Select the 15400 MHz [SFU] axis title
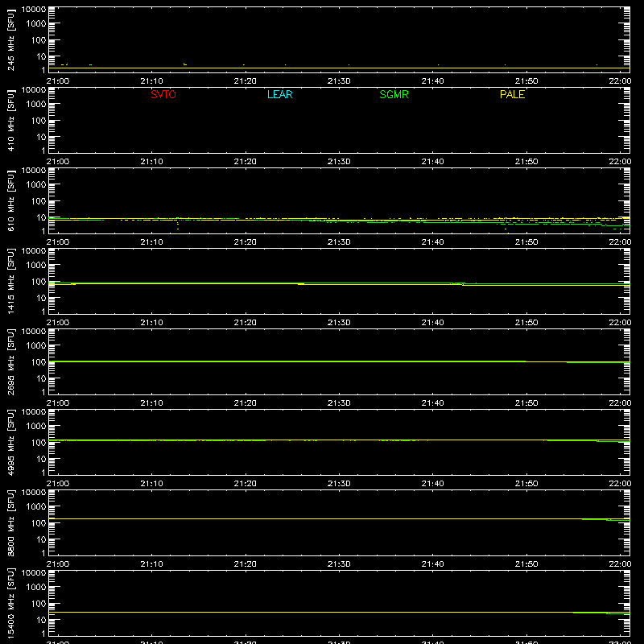The image size is (644, 644). coord(10,603)
